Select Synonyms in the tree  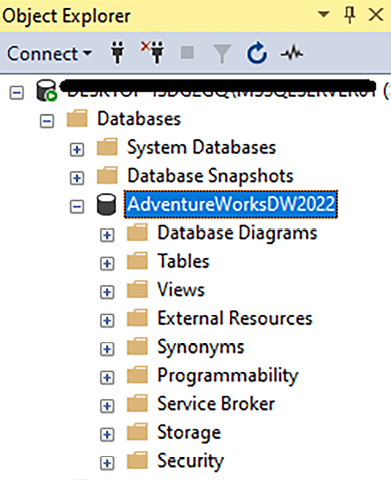point(201,348)
